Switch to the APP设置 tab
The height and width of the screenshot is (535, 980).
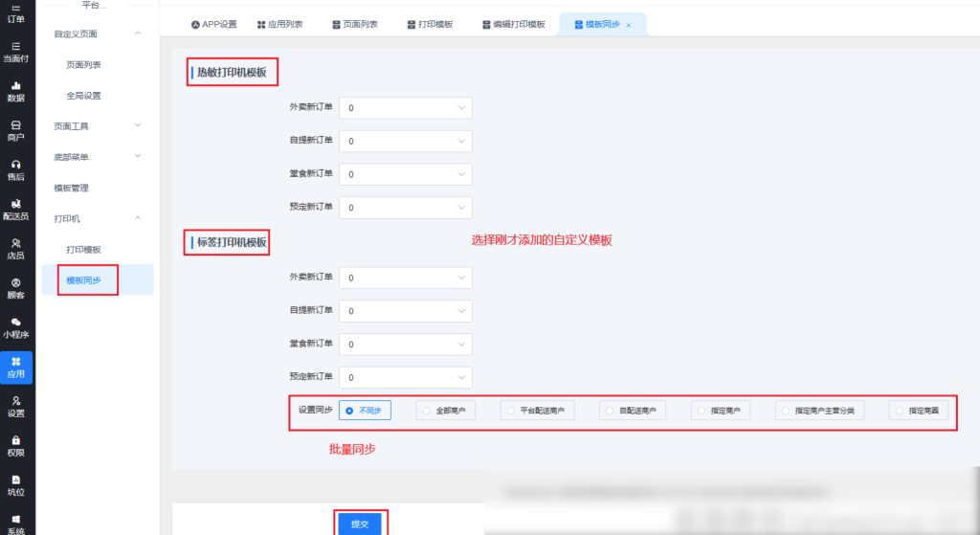coord(213,24)
